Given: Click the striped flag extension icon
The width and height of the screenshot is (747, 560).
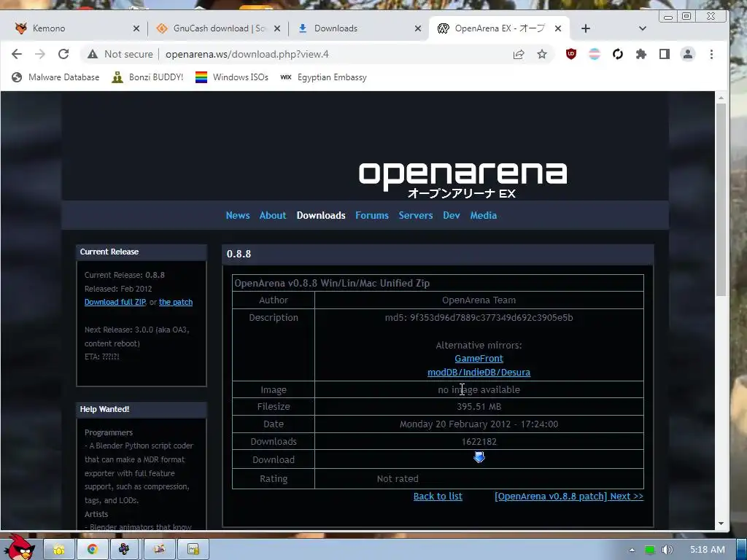Looking at the screenshot, I should (594, 54).
